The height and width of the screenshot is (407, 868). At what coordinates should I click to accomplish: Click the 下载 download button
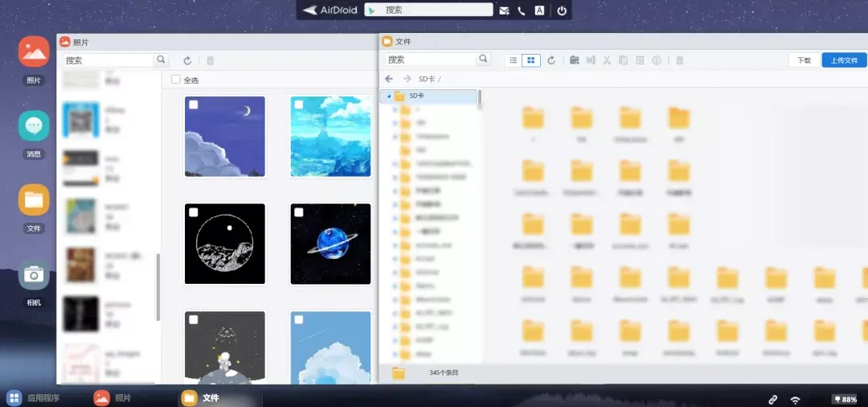pyautogui.click(x=804, y=60)
